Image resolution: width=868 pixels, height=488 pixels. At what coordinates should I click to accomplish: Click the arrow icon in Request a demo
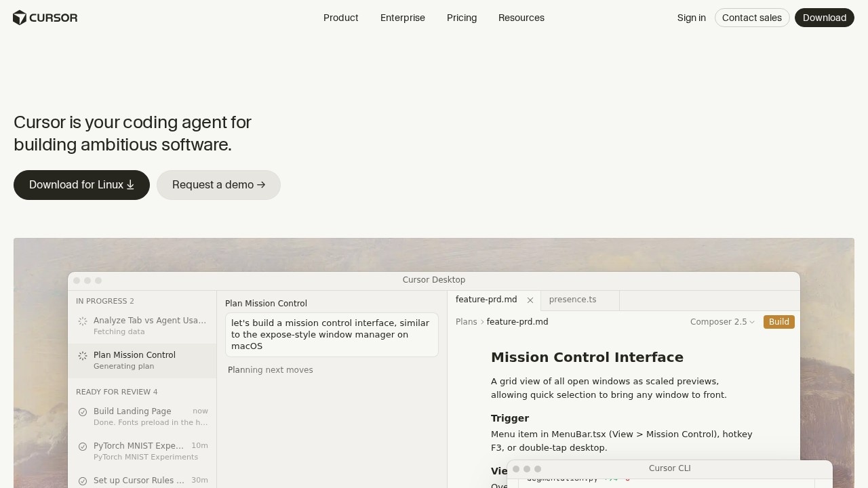coord(261,185)
